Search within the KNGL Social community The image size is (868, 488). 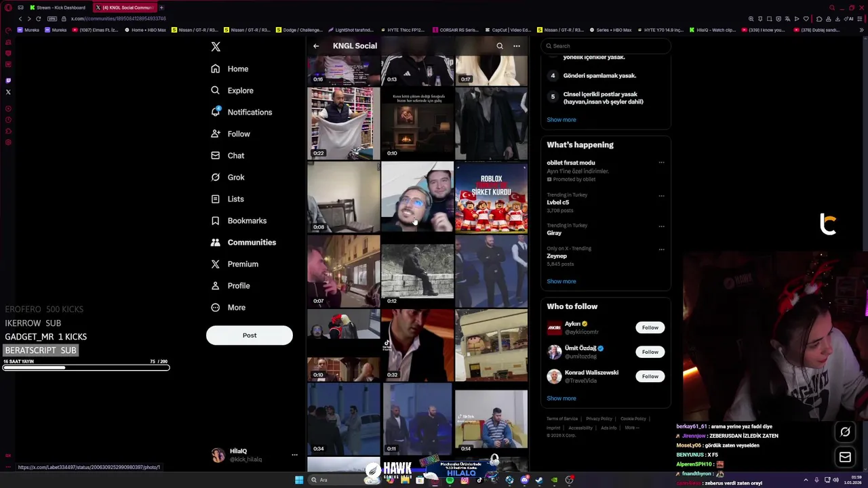[x=500, y=46]
